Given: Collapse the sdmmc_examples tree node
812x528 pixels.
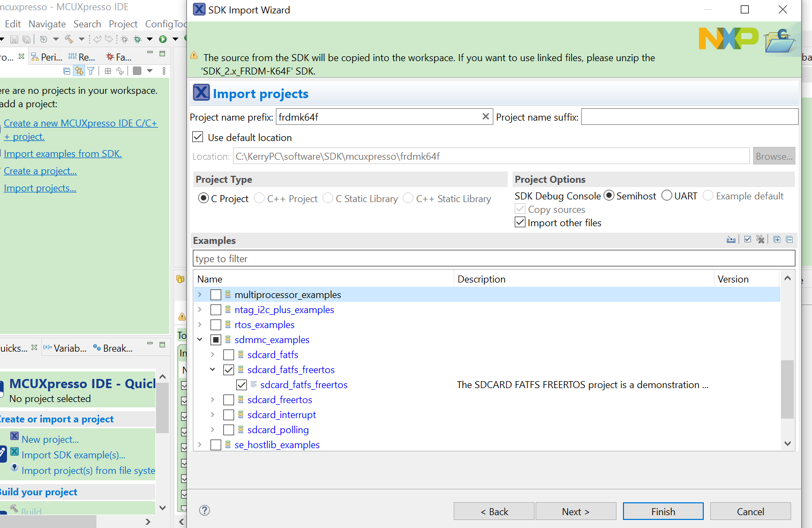Looking at the screenshot, I should 200,339.
